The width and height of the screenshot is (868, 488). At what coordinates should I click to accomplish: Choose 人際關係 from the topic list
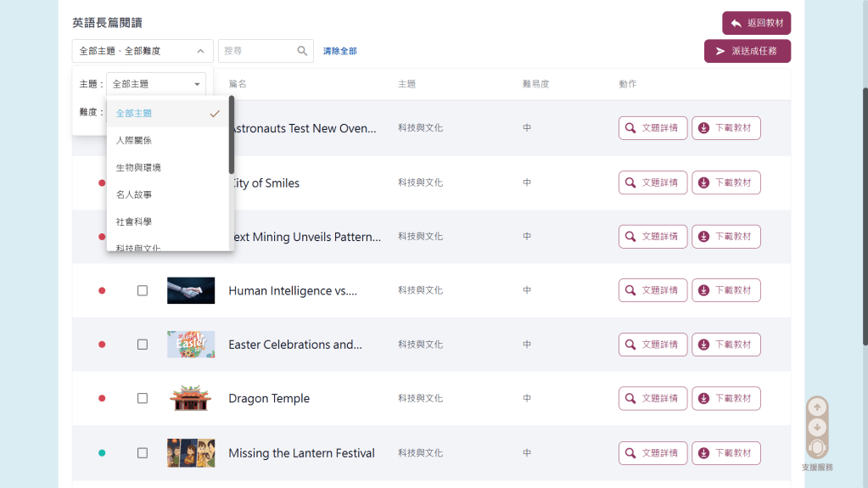[x=134, y=140]
